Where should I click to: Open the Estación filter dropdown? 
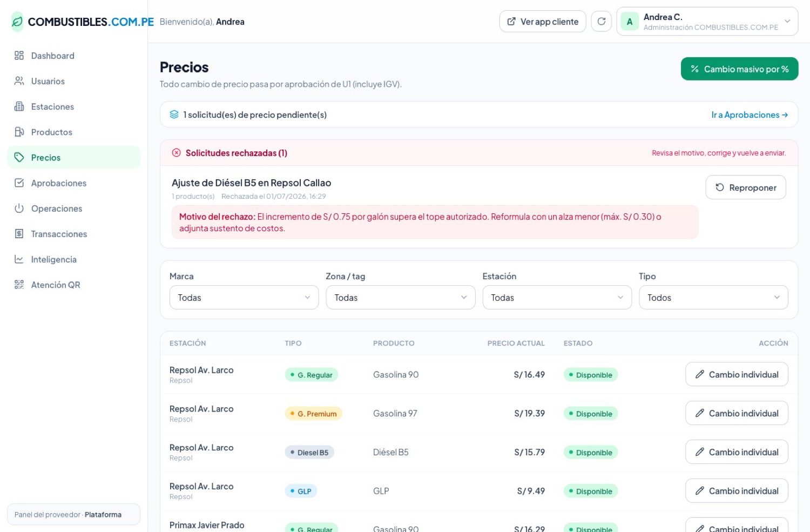[557, 298]
